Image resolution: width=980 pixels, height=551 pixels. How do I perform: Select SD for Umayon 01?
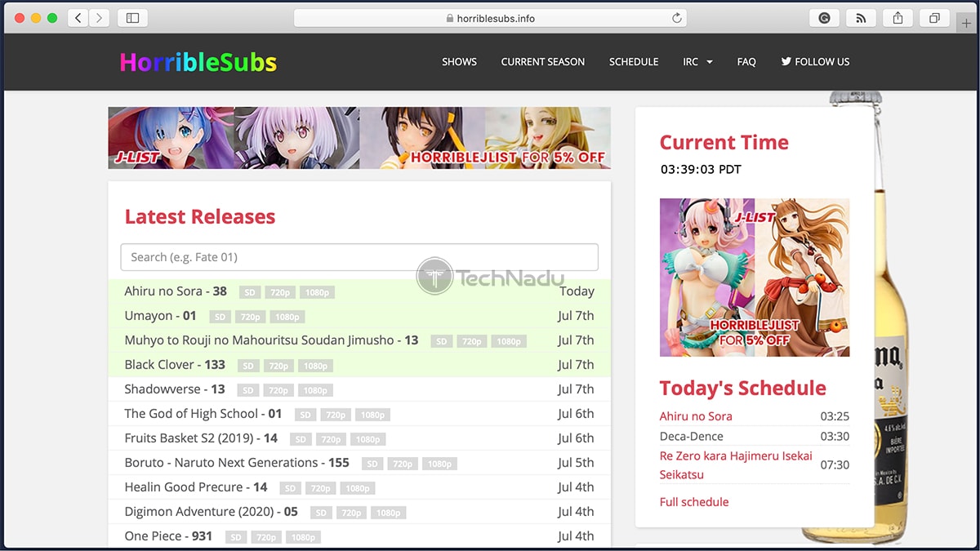pos(220,317)
